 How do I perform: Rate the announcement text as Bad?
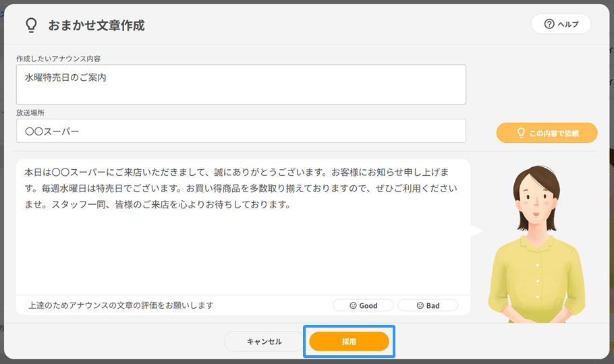[428, 305]
